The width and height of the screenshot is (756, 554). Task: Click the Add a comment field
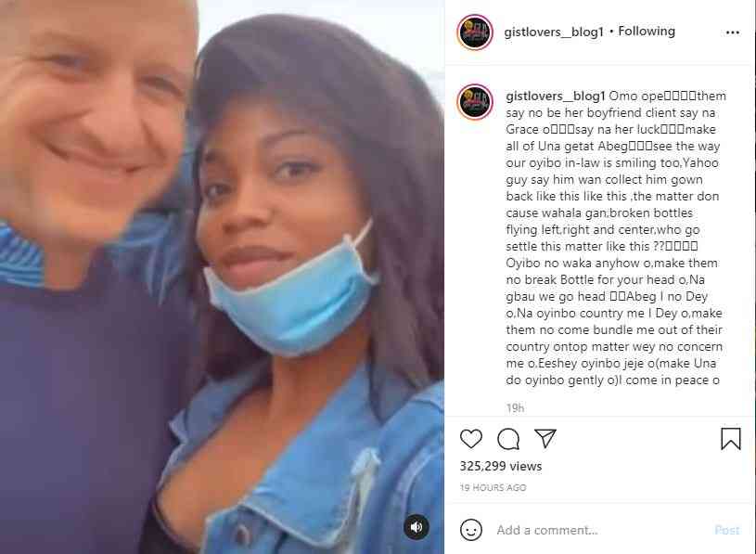point(599,530)
